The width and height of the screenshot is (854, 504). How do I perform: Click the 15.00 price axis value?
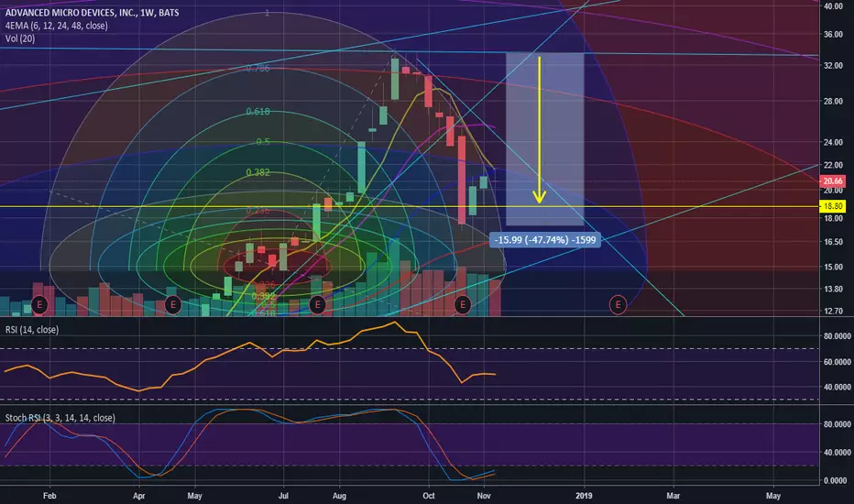pyautogui.click(x=833, y=267)
